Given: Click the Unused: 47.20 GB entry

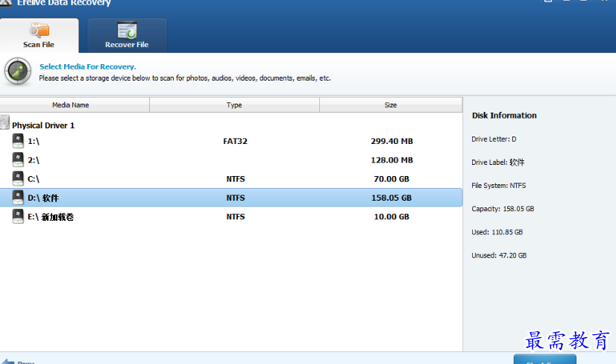Looking at the screenshot, I should point(499,255).
